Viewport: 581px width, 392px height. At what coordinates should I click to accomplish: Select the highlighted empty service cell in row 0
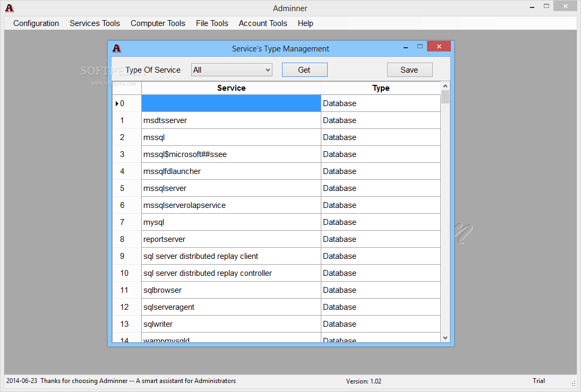(231, 103)
